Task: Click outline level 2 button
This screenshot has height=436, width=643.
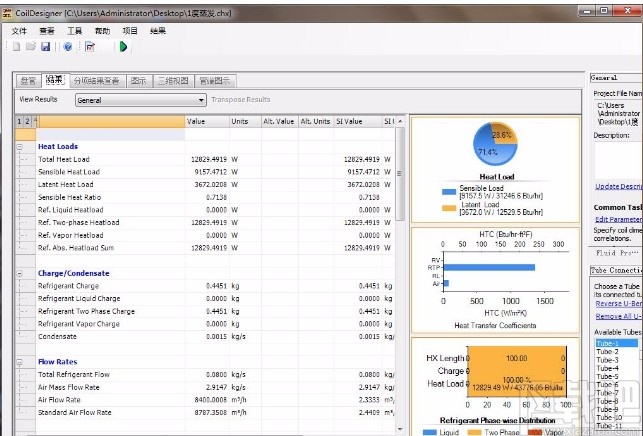Action: tap(27, 121)
